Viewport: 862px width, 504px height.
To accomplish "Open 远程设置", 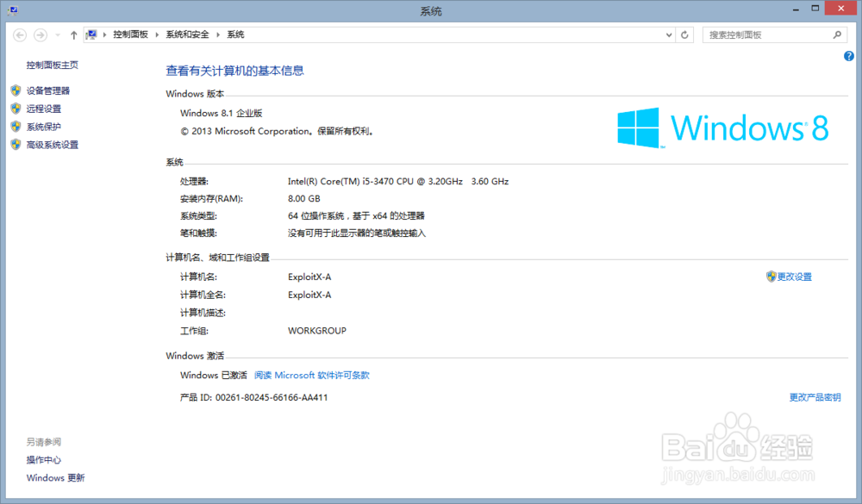I will (43, 109).
